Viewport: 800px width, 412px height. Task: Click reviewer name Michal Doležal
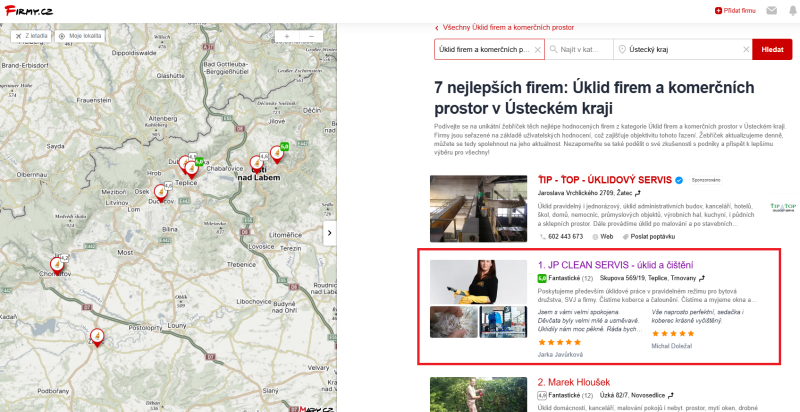click(x=671, y=346)
